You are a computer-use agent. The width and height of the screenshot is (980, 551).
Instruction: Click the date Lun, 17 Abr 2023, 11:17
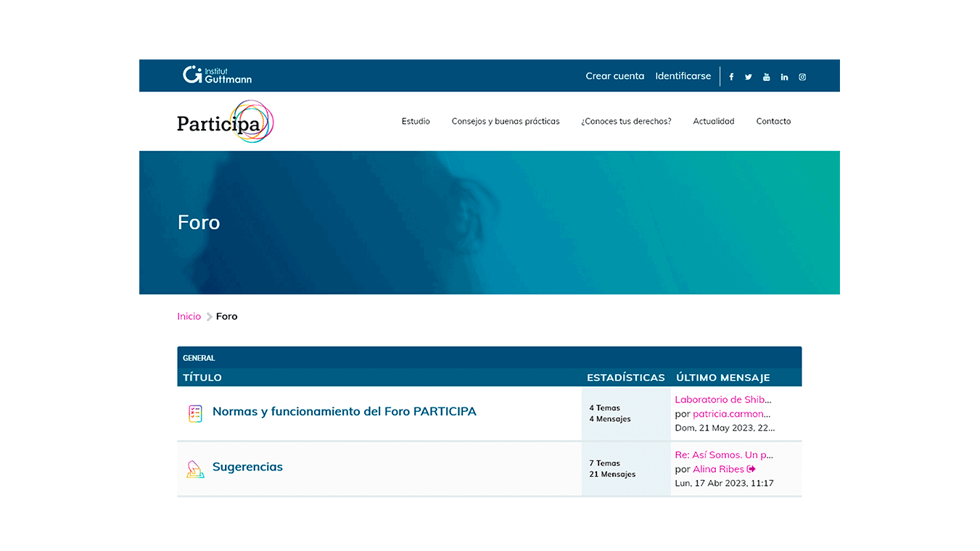click(x=724, y=484)
